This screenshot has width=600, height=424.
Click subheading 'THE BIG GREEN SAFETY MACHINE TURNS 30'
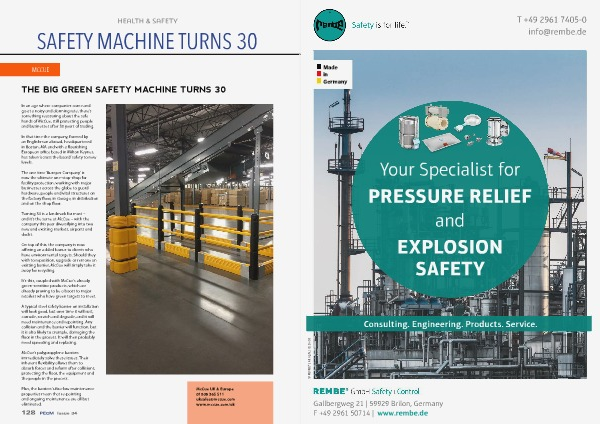pos(124,90)
